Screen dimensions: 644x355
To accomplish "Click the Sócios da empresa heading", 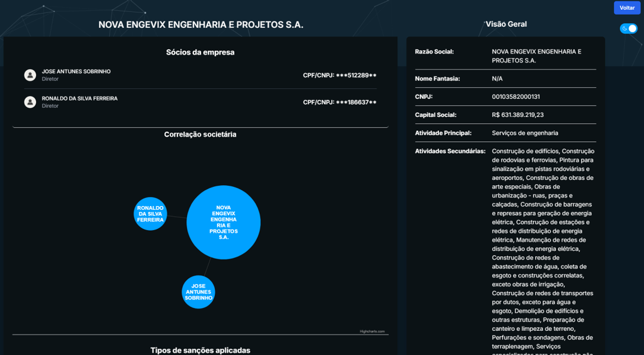I will click(x=201, y=52).
